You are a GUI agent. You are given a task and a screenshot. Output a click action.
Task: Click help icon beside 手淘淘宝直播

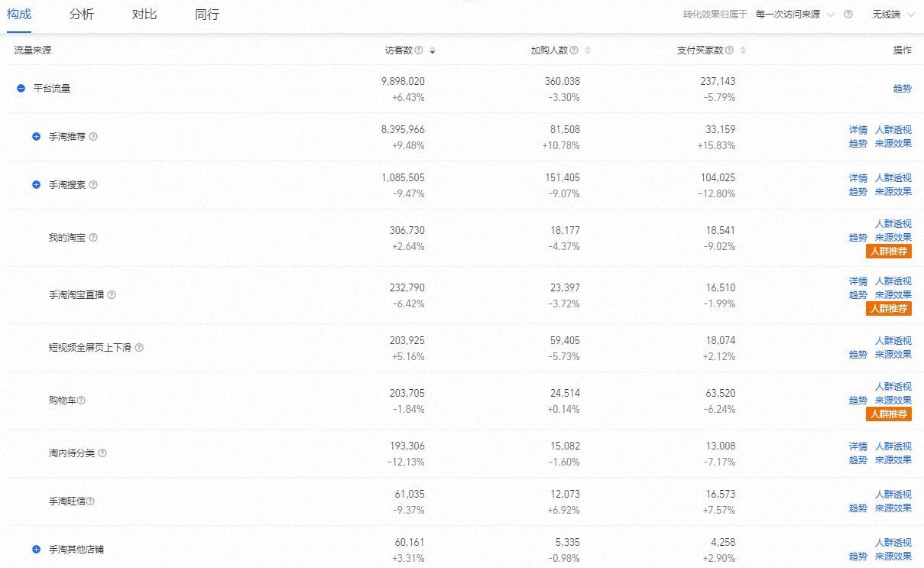coord(112,295)
